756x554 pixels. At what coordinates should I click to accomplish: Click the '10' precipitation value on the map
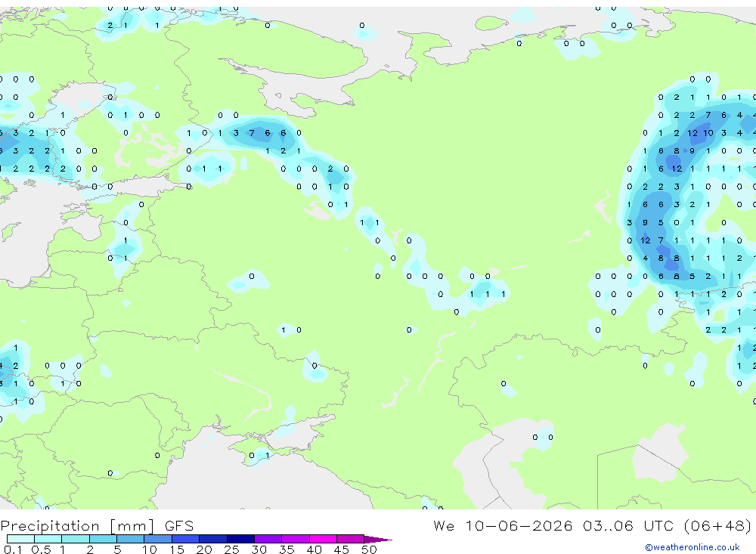[708, 133]
